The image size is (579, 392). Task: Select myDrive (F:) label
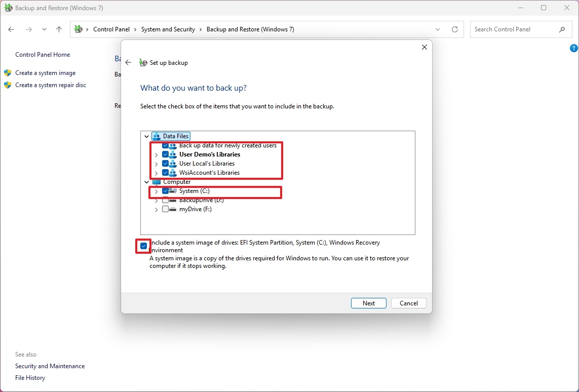(x=196, y=209)
